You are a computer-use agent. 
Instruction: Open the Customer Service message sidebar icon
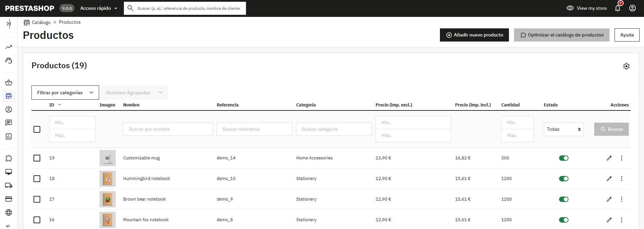(x=9, y=123)
